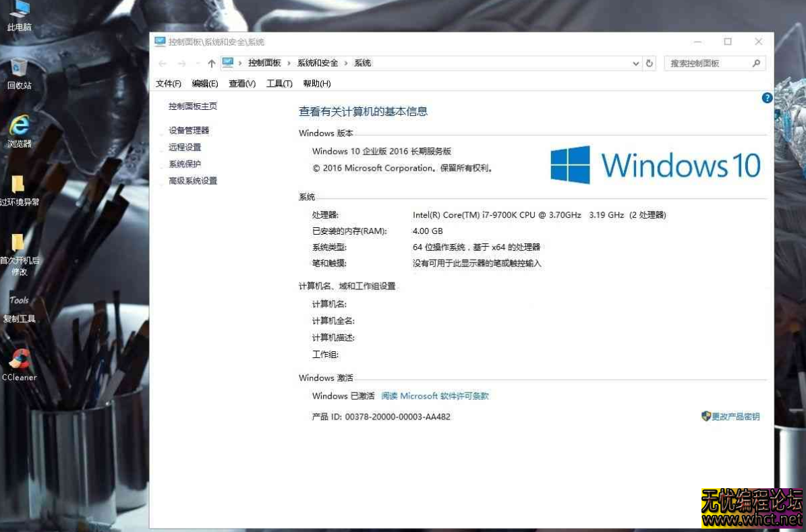
Task: Click the back navigation arrow
Action: click(163, 63)
